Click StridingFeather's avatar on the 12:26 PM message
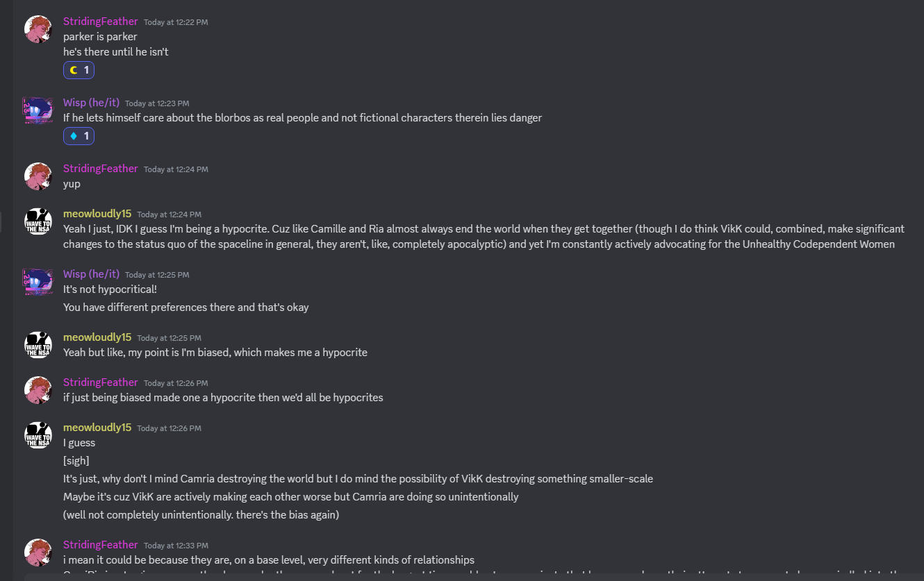The height and width of the screenshot is (581, 924). [x=38, y=390]
